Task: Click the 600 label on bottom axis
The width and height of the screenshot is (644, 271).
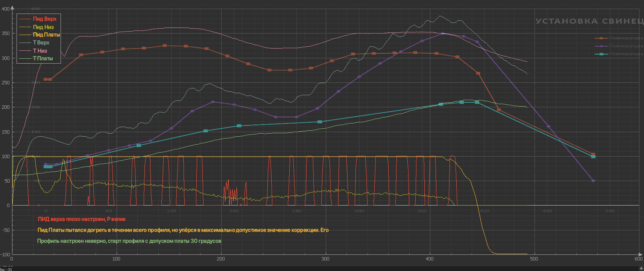Action: (x=639, y=259)
